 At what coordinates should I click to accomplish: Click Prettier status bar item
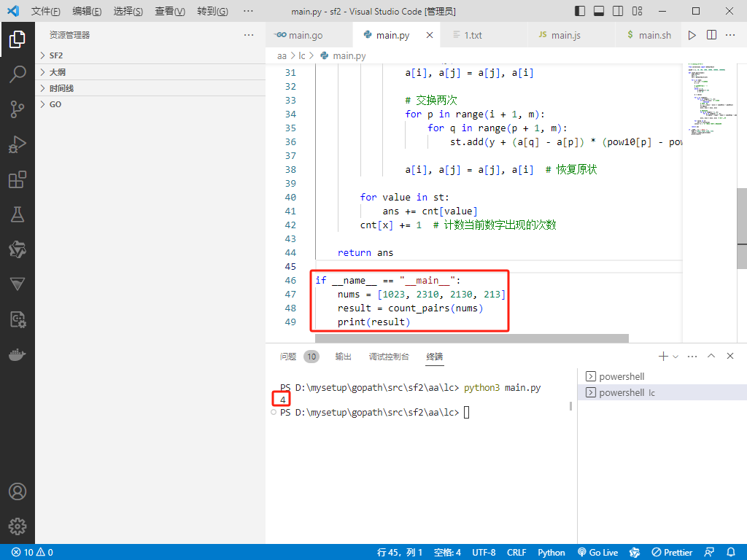coord(672,553)
